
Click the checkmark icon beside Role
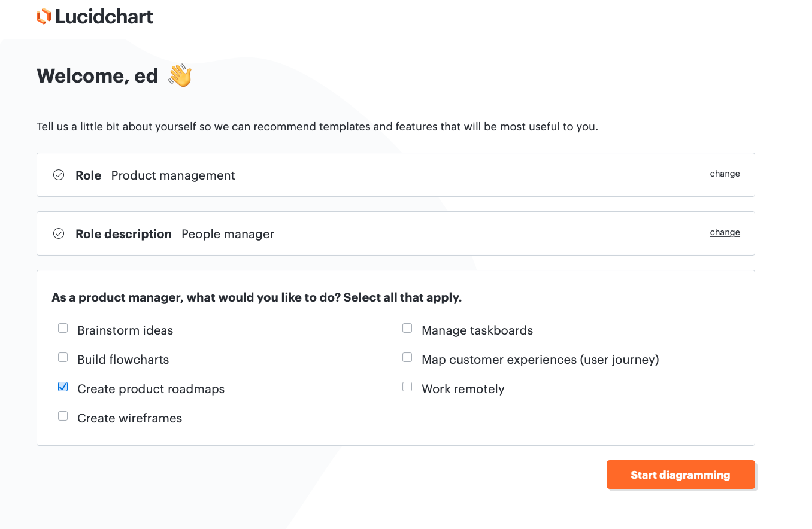click(x=59, y=175)
